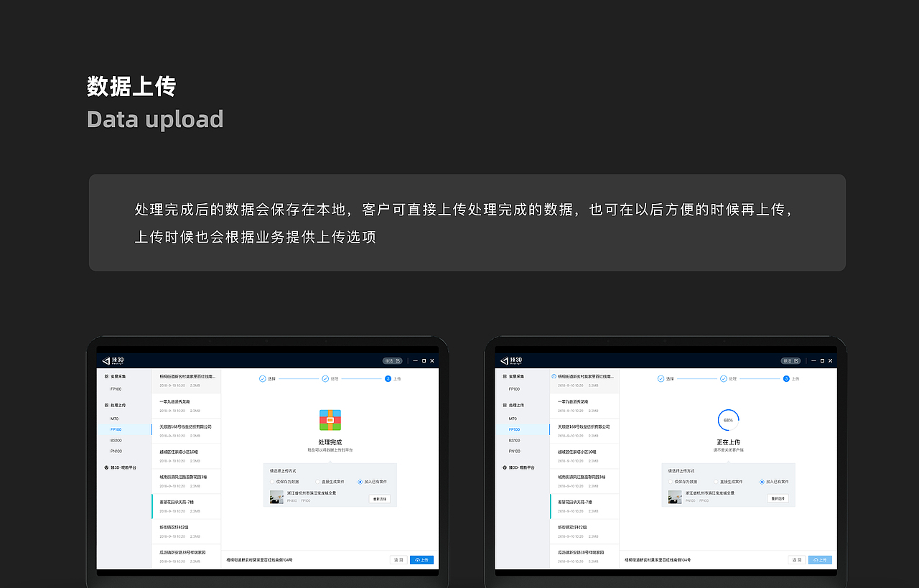
Task: Select the 仅保存为数据 radio option
Action: coord(271,482)
